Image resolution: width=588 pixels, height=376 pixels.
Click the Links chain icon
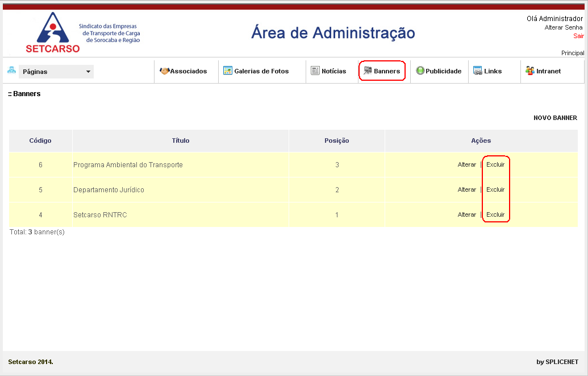coord(477,71)
